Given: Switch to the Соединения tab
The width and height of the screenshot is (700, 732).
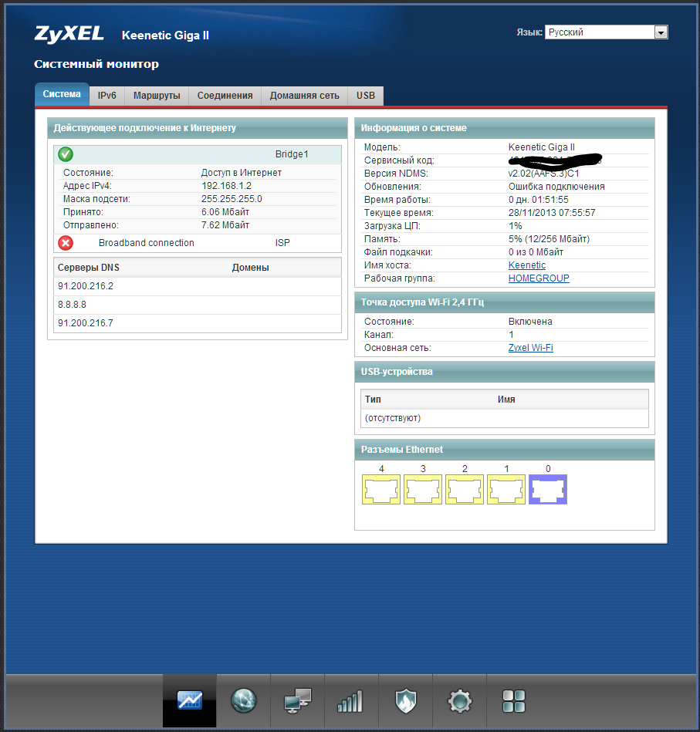Looking at the screenshot, I should pos(225,96).
